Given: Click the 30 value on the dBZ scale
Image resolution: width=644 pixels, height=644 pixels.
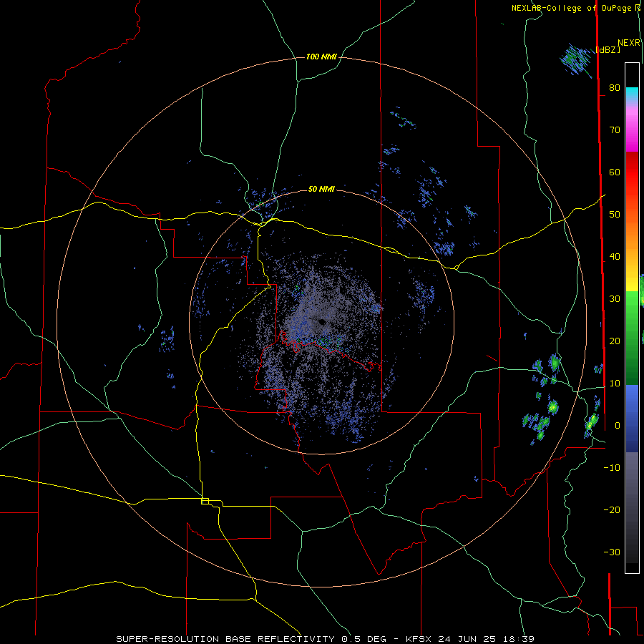Looking at the screenshot, I should click(x=615, y=299).
